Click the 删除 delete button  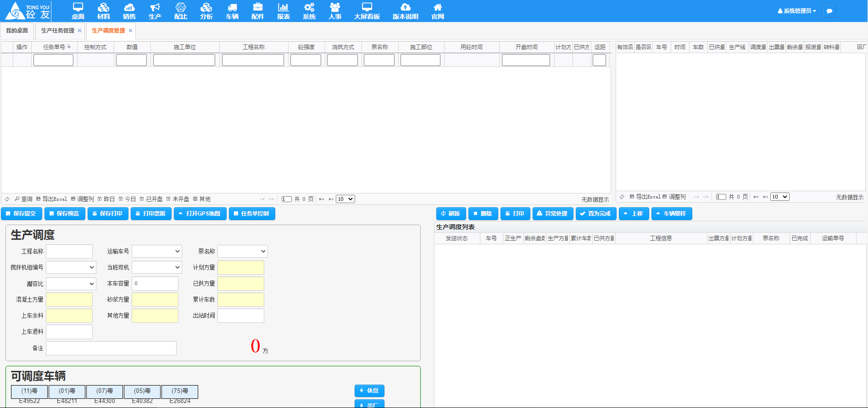[483, 214]
